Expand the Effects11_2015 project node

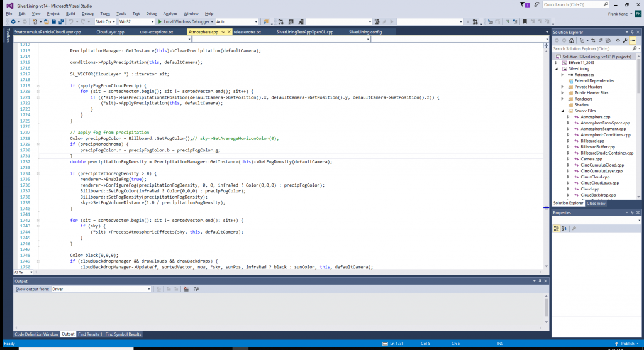pyautogui.click(x=556, y=62)
